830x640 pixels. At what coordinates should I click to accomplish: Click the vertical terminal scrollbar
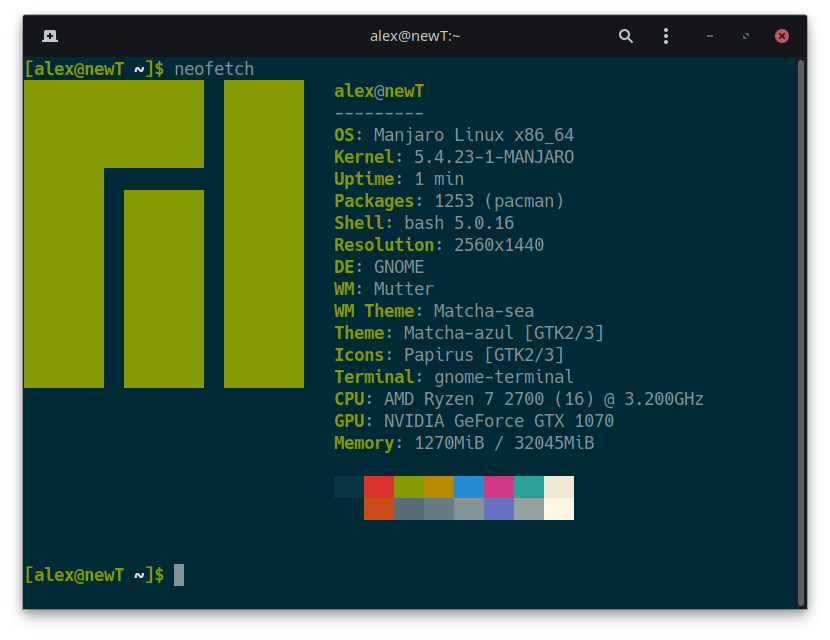(x=801, y=333)
